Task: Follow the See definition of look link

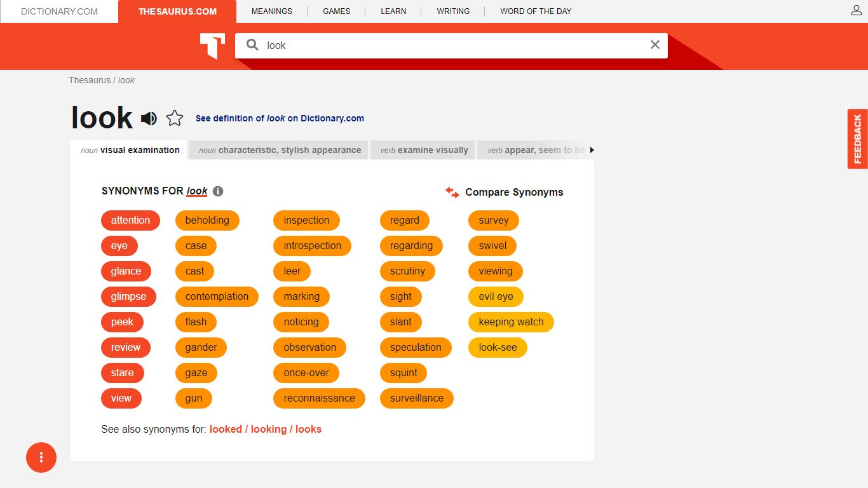Action: click(x=280, y=118)
